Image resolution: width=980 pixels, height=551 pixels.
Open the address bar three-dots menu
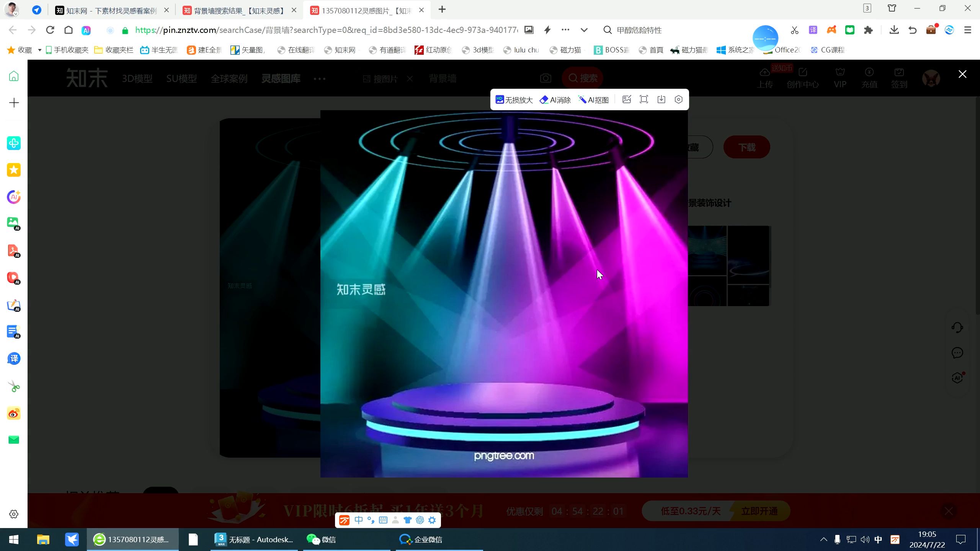pyautogui.click(x=565, y=30)
